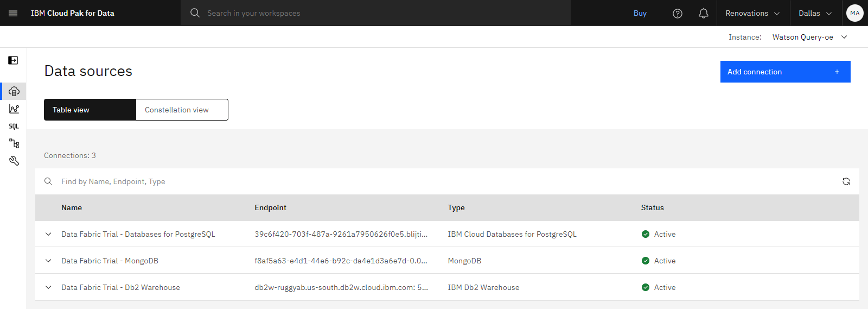This screenshot has height=309, width=868.
Task: Click the workspace search field
Action: (x=376, y=13)
